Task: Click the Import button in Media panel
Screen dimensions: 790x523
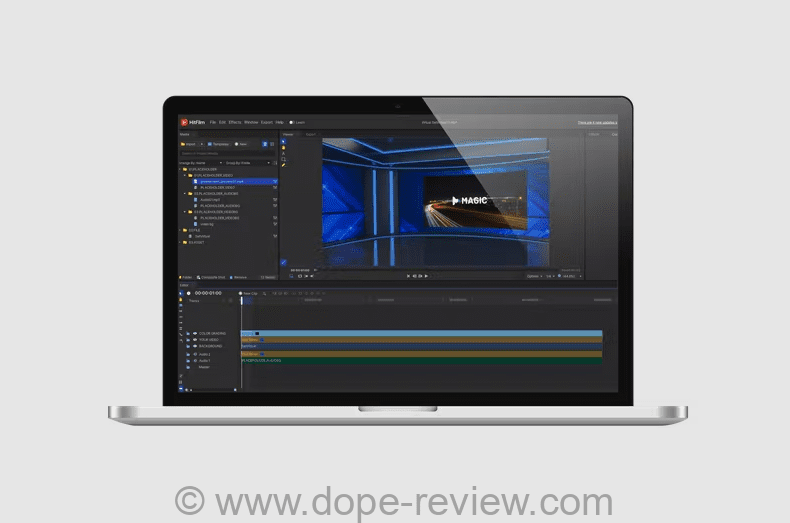Action: (188, 144)
